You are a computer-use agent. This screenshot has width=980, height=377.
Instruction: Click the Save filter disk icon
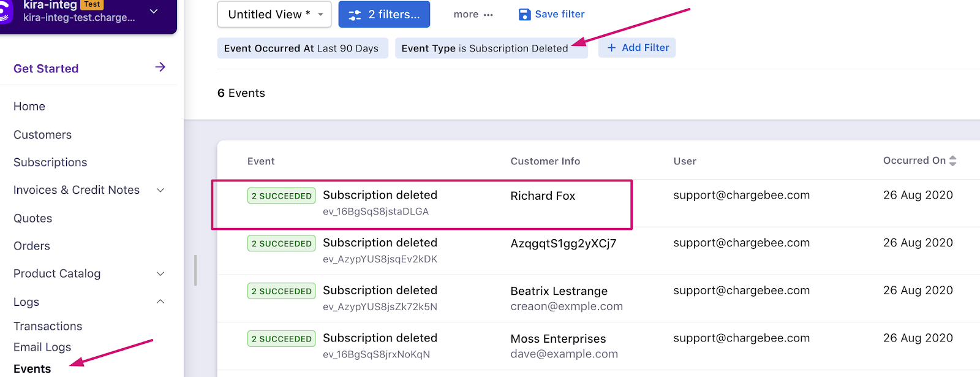click(524, 14)
